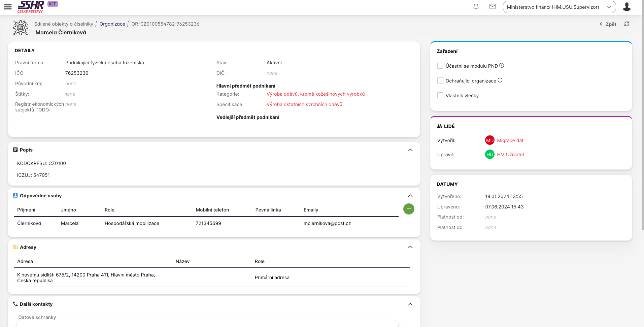Open the Čierniková responsible person link
The width and height of the screenshot is (644, 327).
coord(29,223)
